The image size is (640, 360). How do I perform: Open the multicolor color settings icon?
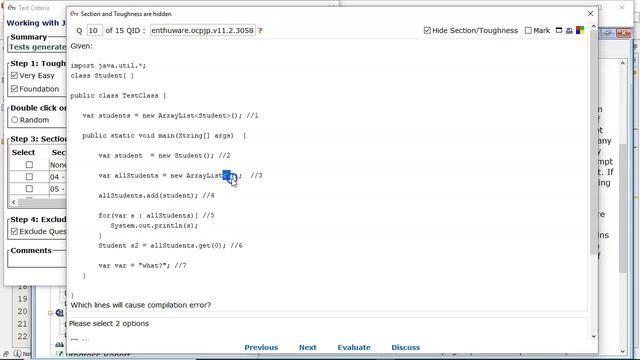pyautogui.click(x=580, y=30)
